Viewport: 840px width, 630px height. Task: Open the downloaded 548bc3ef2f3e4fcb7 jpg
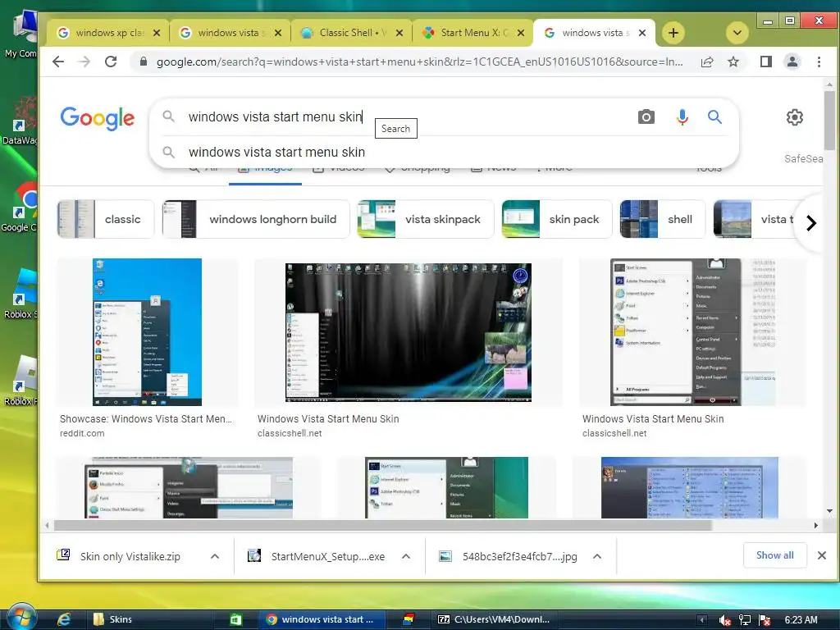pyautogui.click(x=508, y=556)
